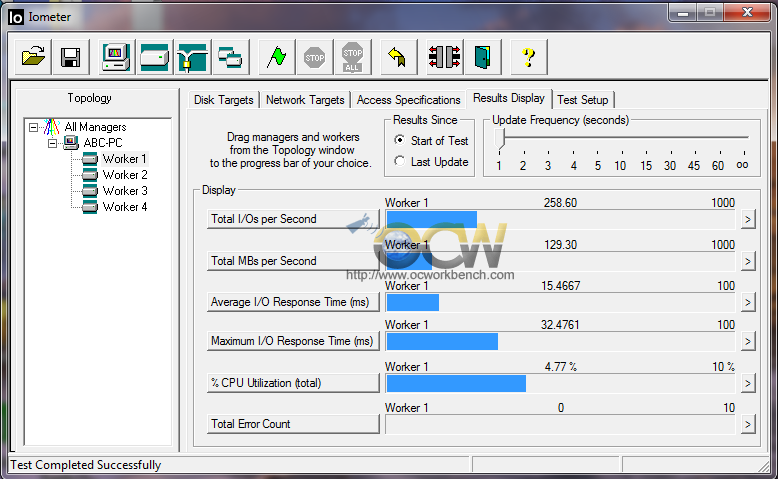Switch to the Network Targets tab
Viewport: 778px width, 479px height.
305,100
